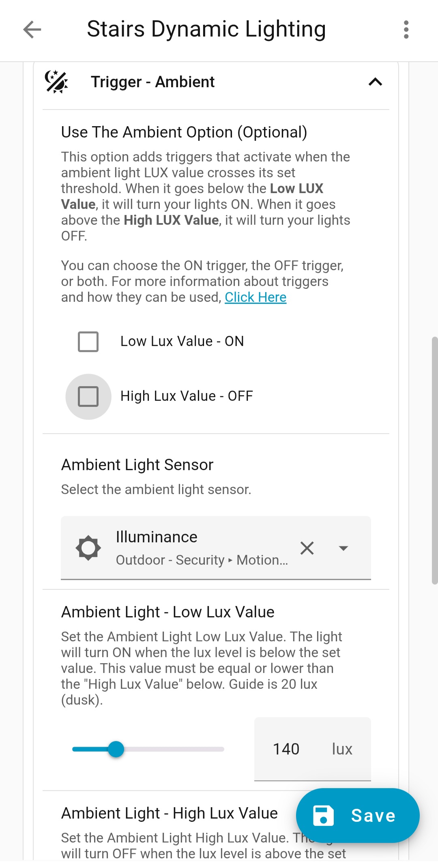Click the Low Lux Value slider handle
This screenshot has width=438, height=868.
click(116, 749)
